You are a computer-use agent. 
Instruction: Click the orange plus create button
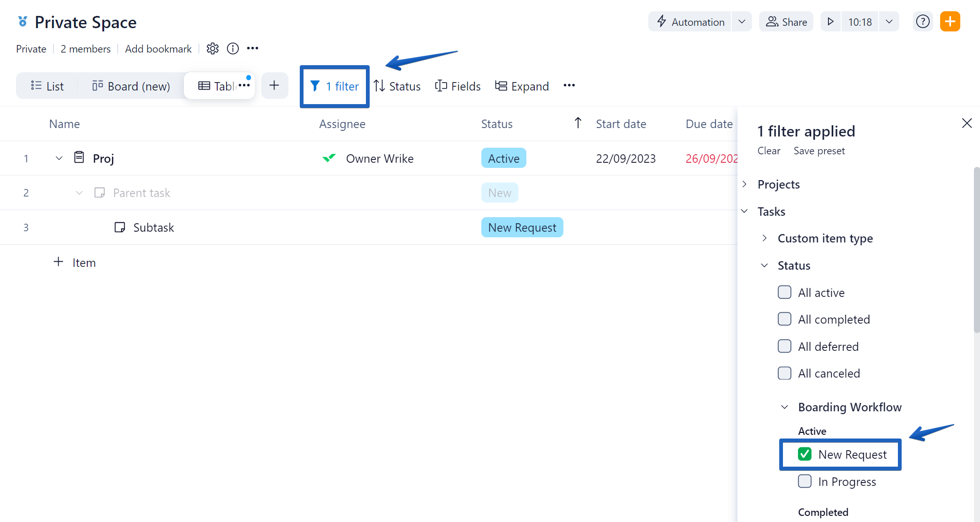(x=950, y=22)
